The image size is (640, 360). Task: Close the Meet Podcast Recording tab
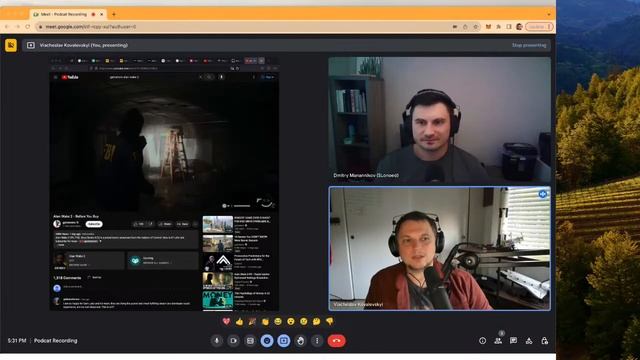[x=102, y=14]
